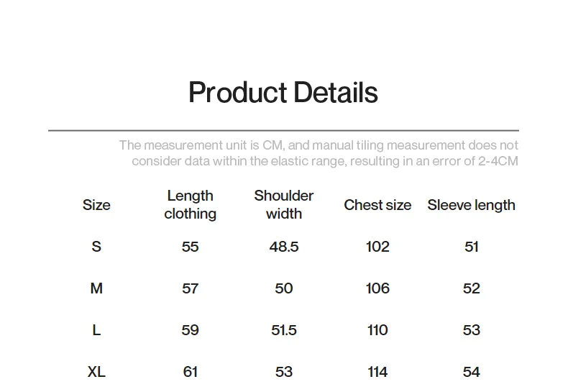Click the Chest size column header
Screen dimensions: 568x392
click(x=377, y=205)
